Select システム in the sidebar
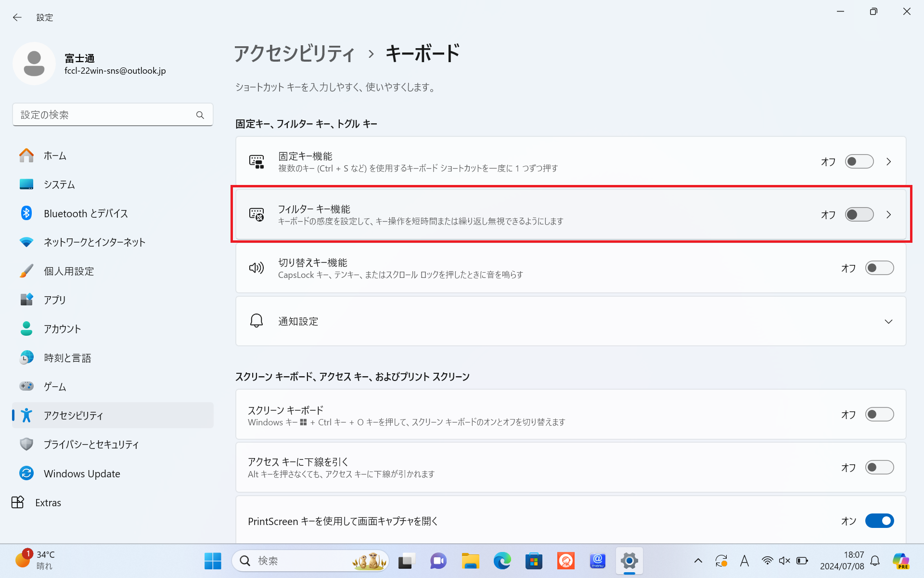This screenshot has height=578, width=924. click(x=59, y=184)
